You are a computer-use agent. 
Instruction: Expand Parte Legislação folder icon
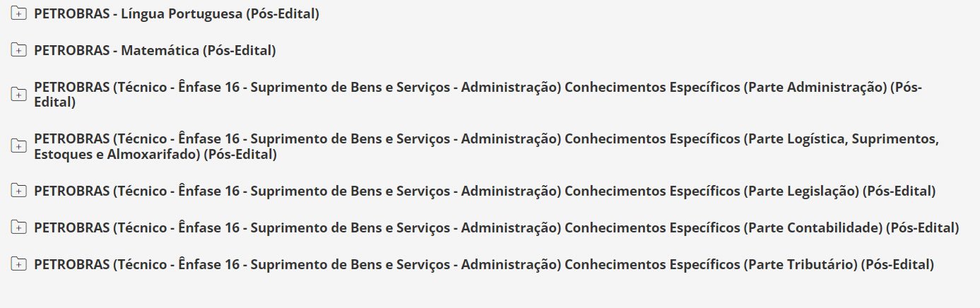point(19,191)
